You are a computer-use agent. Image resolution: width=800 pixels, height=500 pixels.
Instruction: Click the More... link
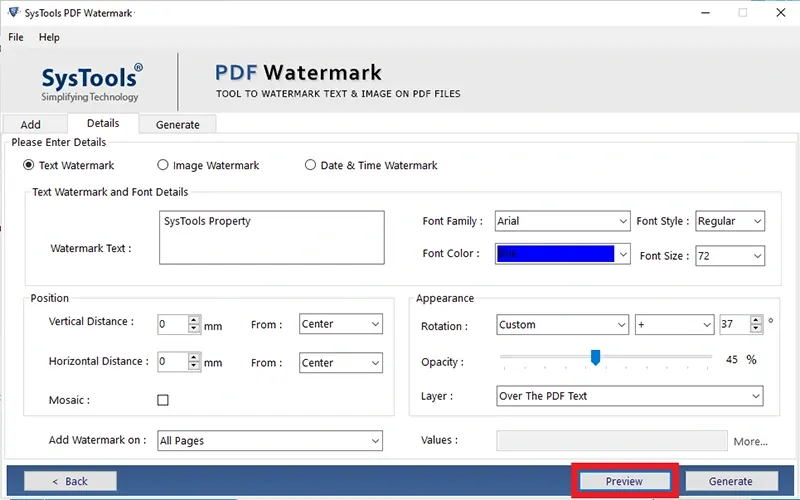click(x=751, y=442)
